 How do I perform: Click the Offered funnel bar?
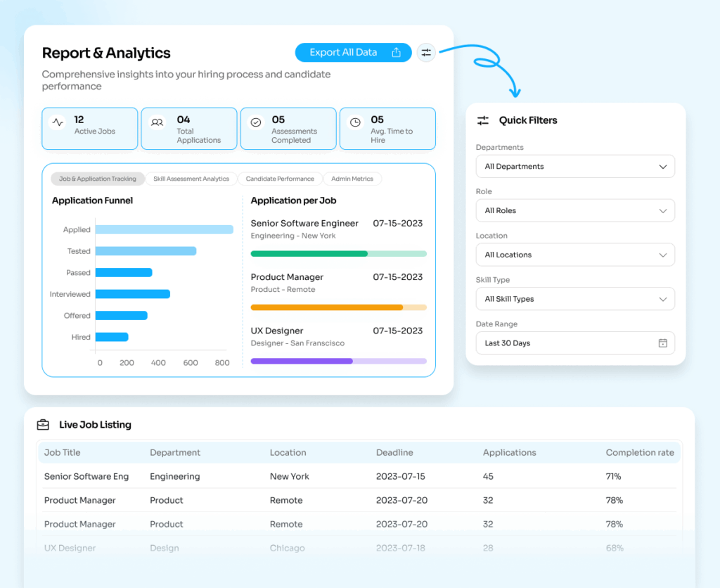[121, 315]
